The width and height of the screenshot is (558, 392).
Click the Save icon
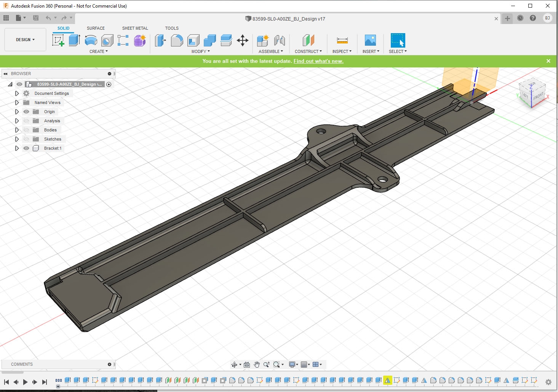pyautogui.click(x=36, y=18)
